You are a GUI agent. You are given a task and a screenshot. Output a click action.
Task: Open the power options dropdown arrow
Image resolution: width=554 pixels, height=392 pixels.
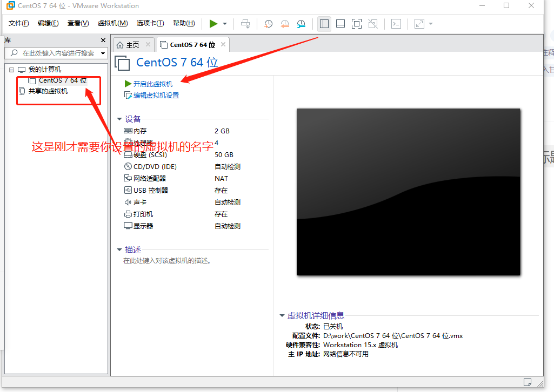(225, 24)
